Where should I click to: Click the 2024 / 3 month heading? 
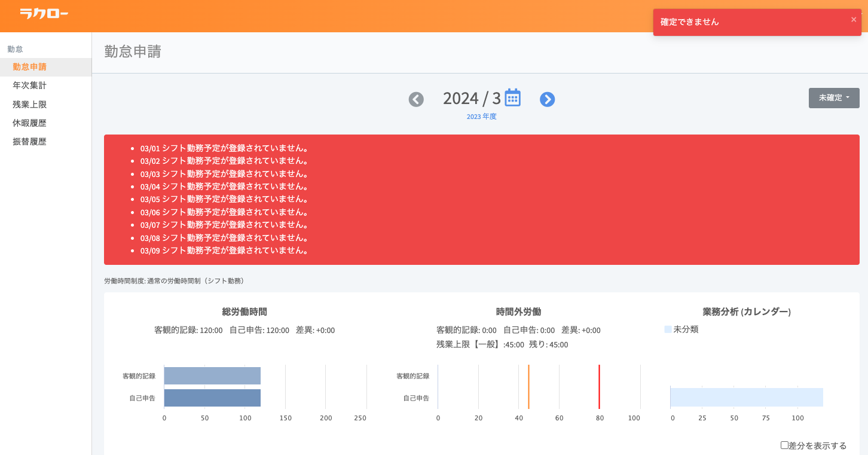tap(471, 98)
